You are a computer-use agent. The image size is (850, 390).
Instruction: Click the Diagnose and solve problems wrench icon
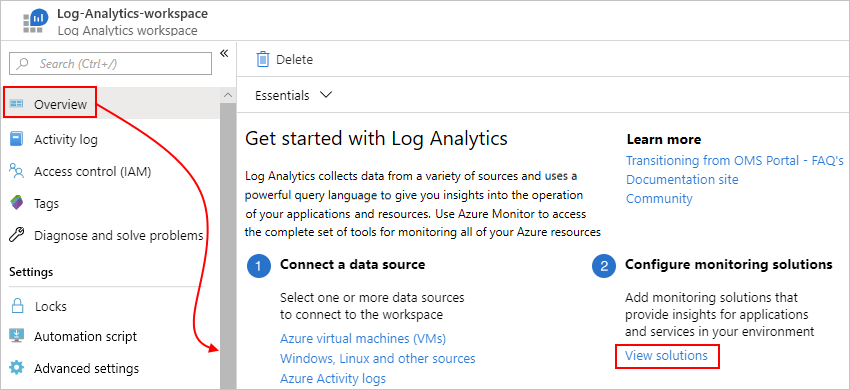pos(17,235)
